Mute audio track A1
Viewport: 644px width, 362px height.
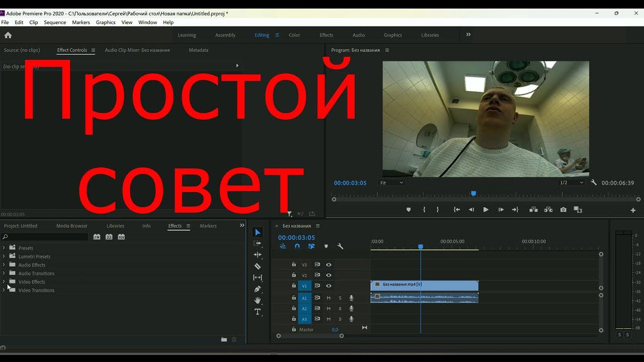click(329, 298)
